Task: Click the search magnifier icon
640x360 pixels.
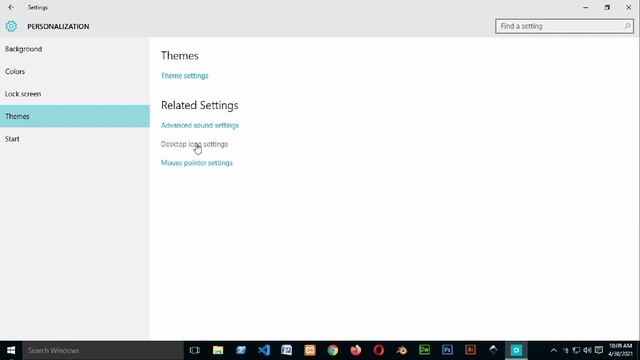Action: 627,26
